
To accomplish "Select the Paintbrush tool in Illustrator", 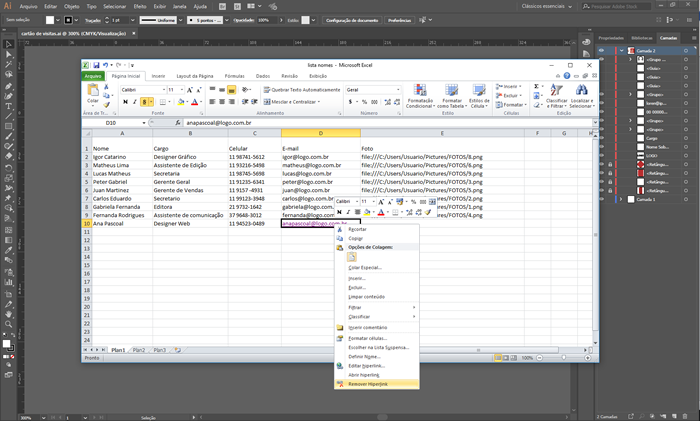I will pos(8,136).
